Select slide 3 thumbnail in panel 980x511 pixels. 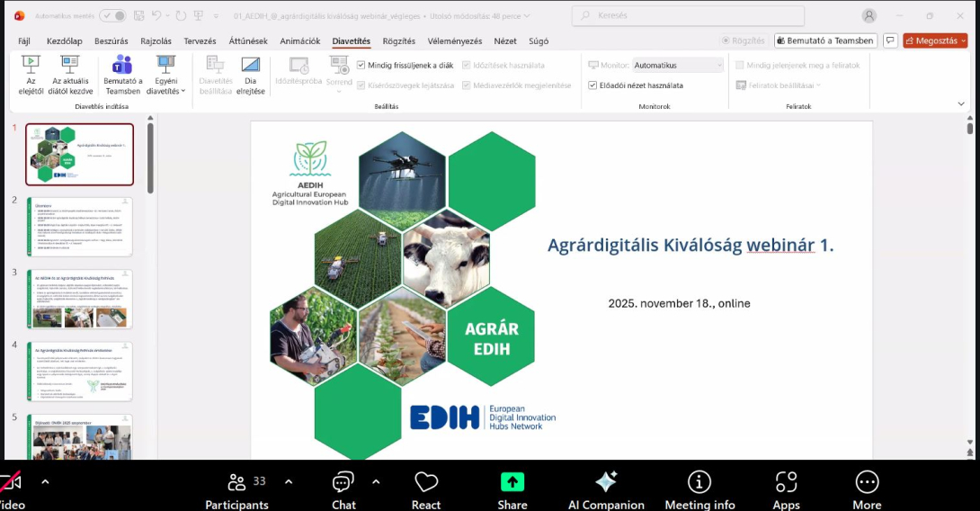coord(80,299)
